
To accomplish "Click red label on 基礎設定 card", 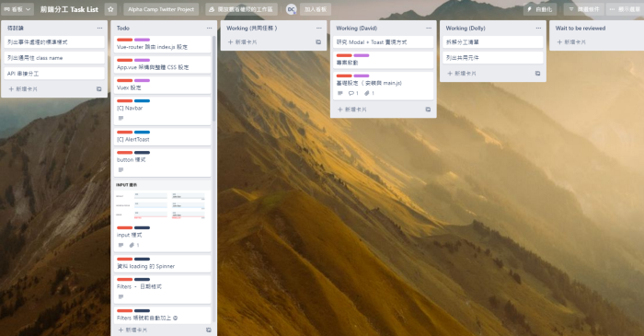I will point(344,76).
